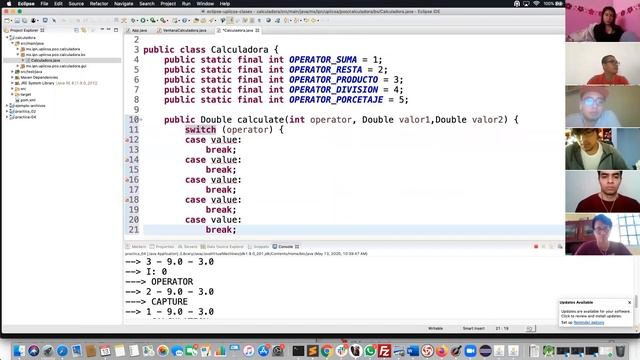The width and height of the screenshot is (640, 360).
Task: Open WhatsApp from the Dock
Action: tap(370, 351)
